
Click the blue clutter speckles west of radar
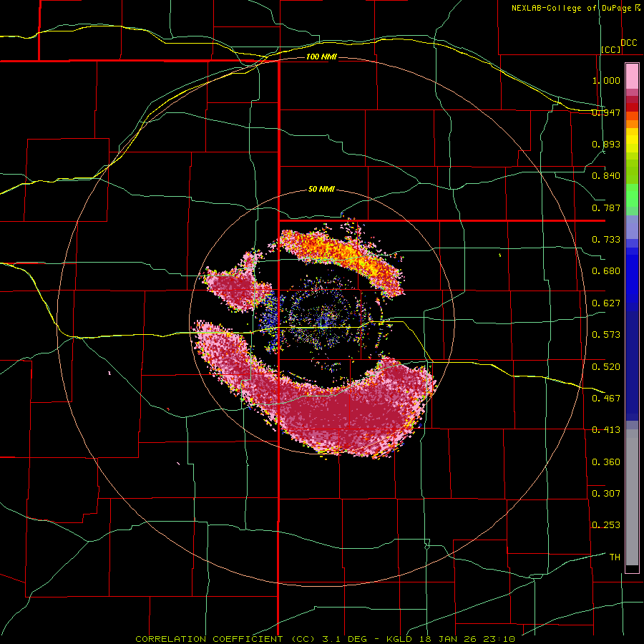tap(271, 318)
